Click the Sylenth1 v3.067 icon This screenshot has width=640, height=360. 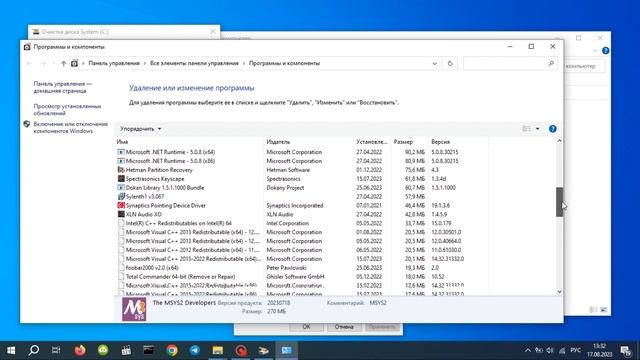pyautogui.click(x=121, y=197)
